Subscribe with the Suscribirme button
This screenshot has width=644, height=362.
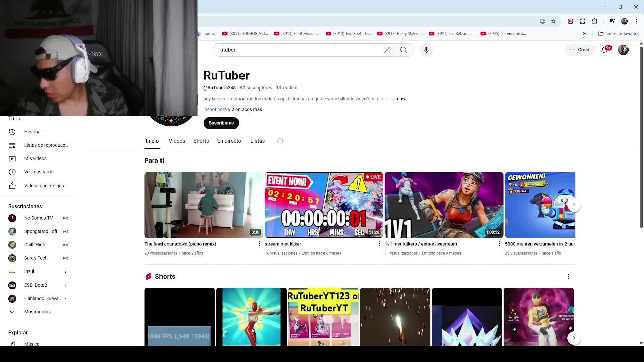pos(221,123)
